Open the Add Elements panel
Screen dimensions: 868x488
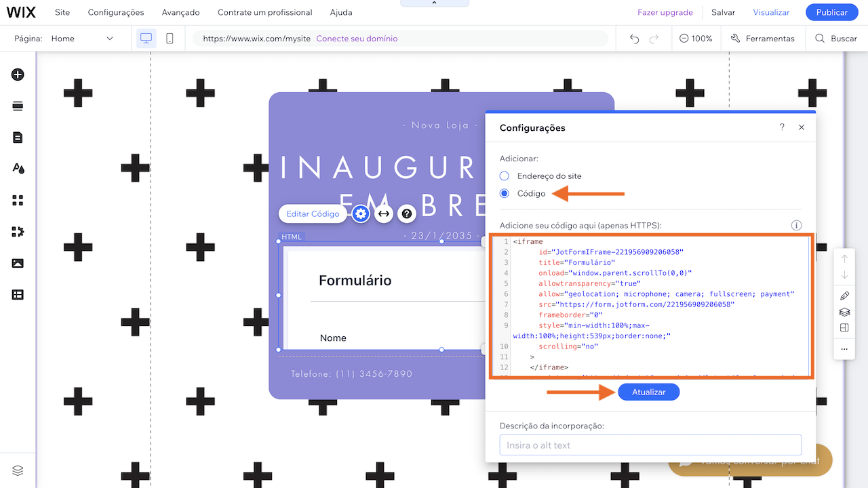[x=17, y=75]
